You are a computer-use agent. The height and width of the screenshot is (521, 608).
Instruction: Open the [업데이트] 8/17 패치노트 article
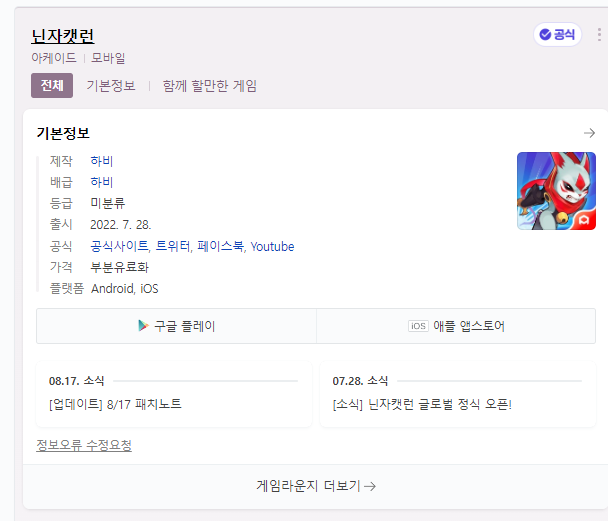pyautogui.click(x=115, y=404)
